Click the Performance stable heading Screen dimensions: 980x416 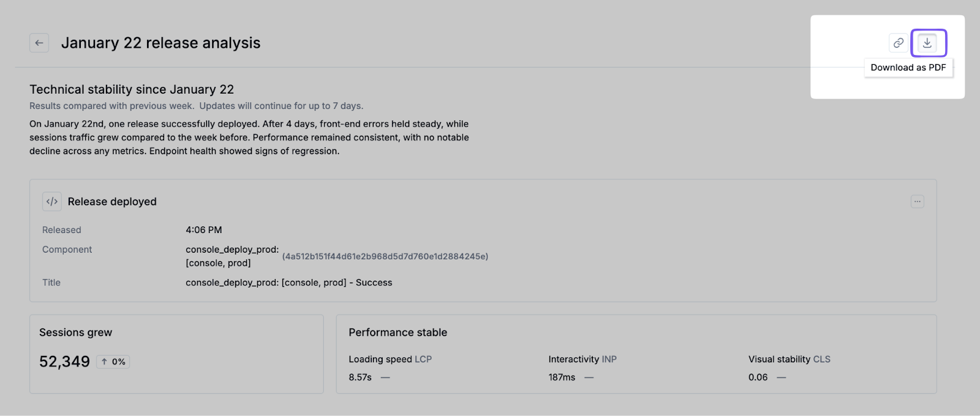[x=398, y=332]
